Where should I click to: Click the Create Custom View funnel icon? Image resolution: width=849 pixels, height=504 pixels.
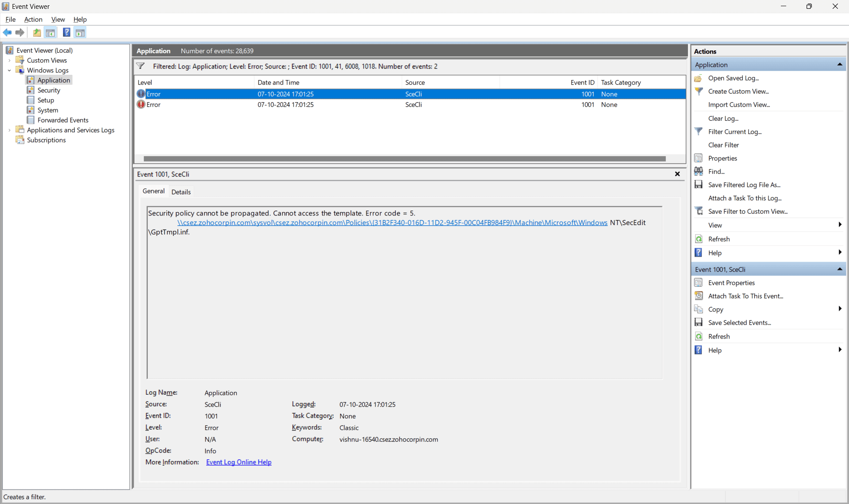point(699,91)
